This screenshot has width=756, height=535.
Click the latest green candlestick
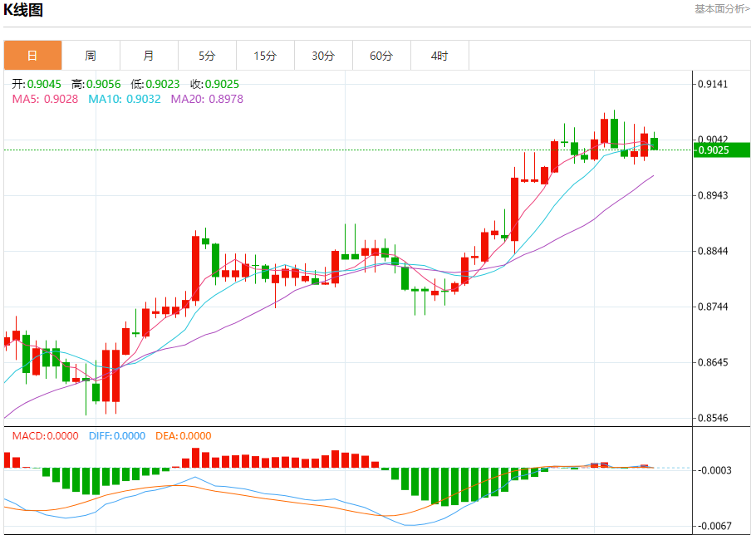coord(654,144)
